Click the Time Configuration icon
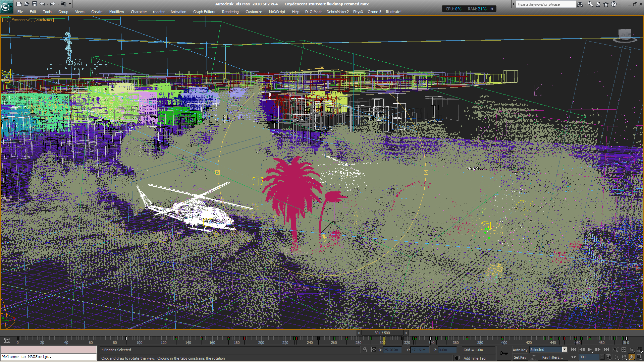The height and width of the screenshot is (362, 644). coord(609,357)
